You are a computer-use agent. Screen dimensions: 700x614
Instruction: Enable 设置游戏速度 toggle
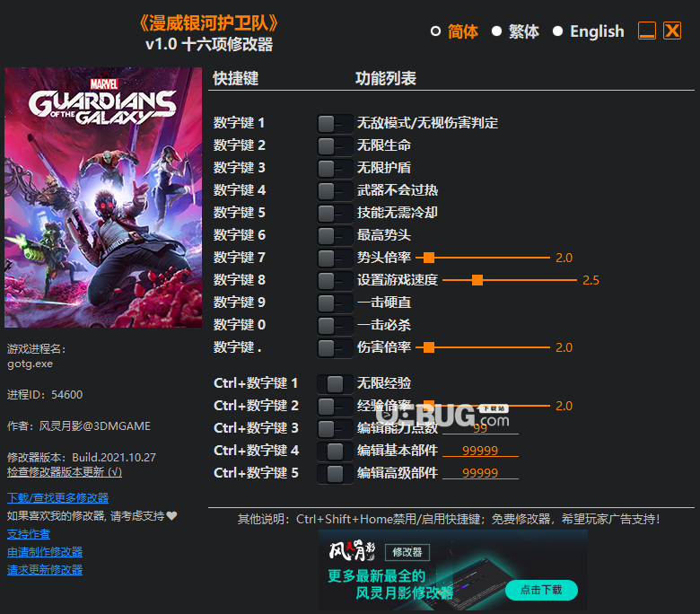tap(335, 280)
